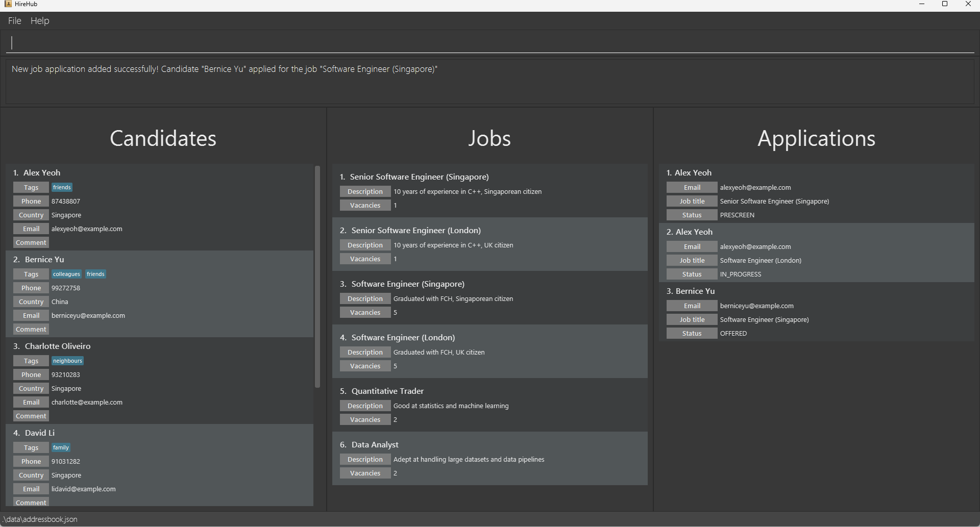Click candidate email alexyeoh@example.com in Candidates list
The width and height of the screenshot is (980, 527).
click(x=87, y=229)
